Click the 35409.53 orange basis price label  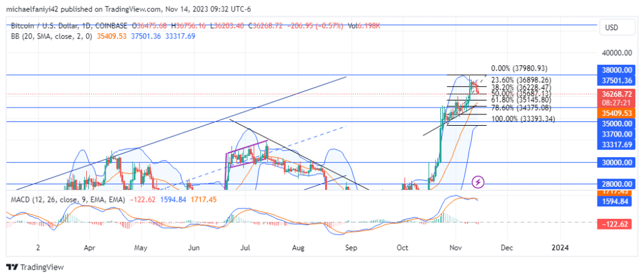616,112
